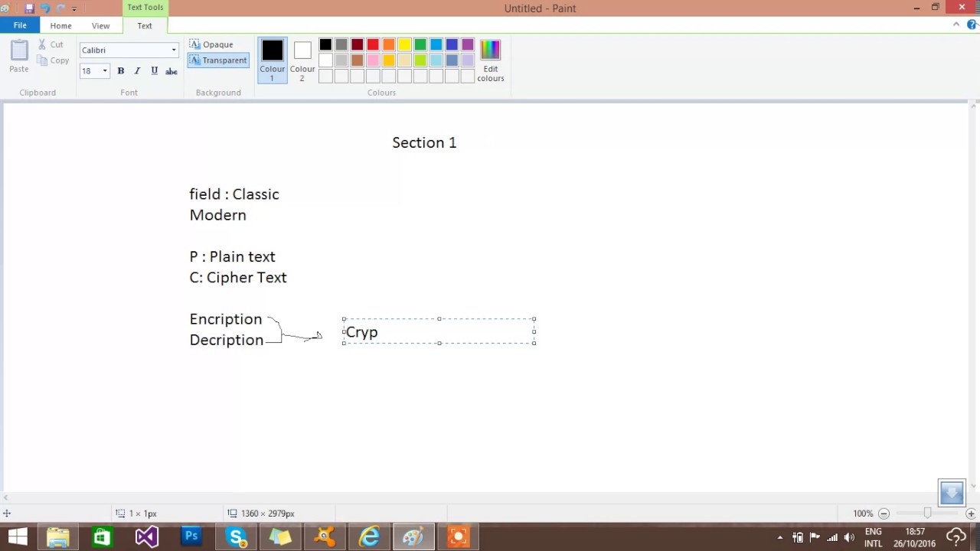Select Colour 2 box

(302, 60)
